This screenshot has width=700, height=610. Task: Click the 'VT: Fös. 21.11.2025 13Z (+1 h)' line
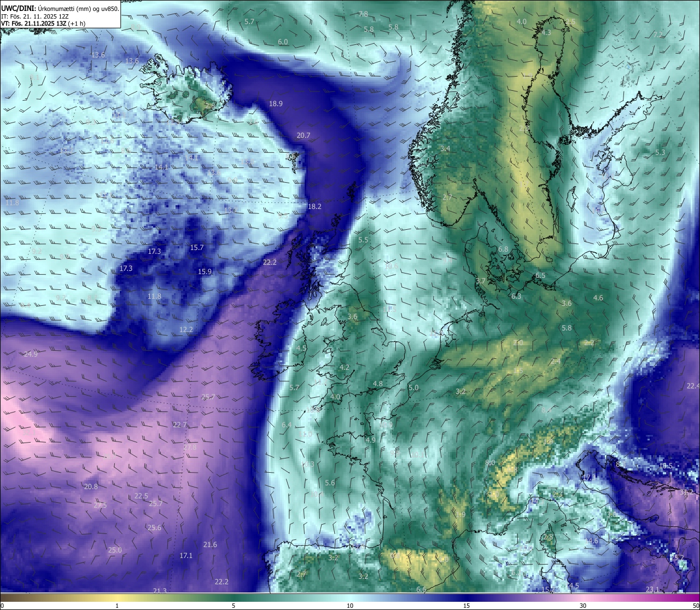coord(43,24)
